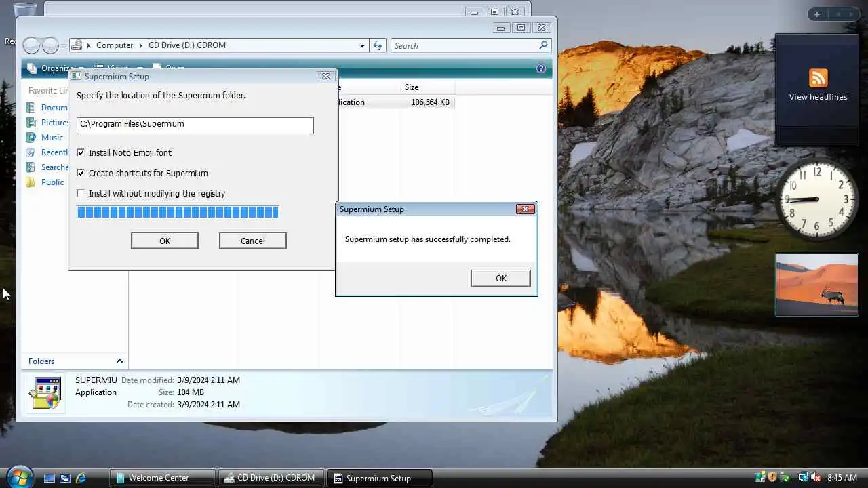
Task: Click the desert slideshow gadget picture
Action: click(817, 284)
